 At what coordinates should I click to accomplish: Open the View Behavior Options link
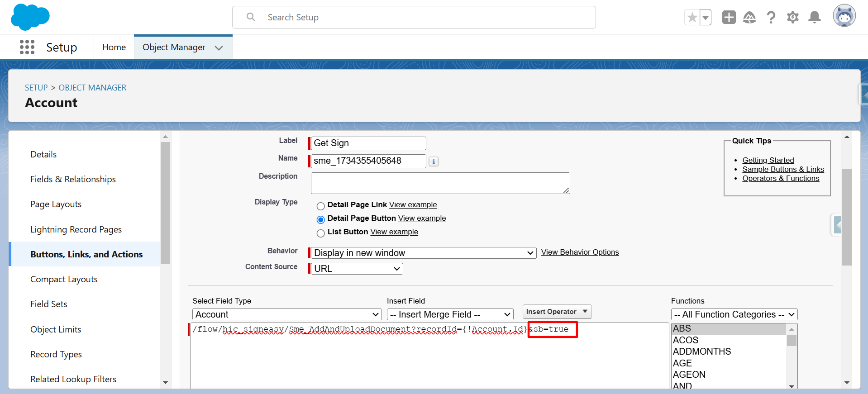click(580, 252)
